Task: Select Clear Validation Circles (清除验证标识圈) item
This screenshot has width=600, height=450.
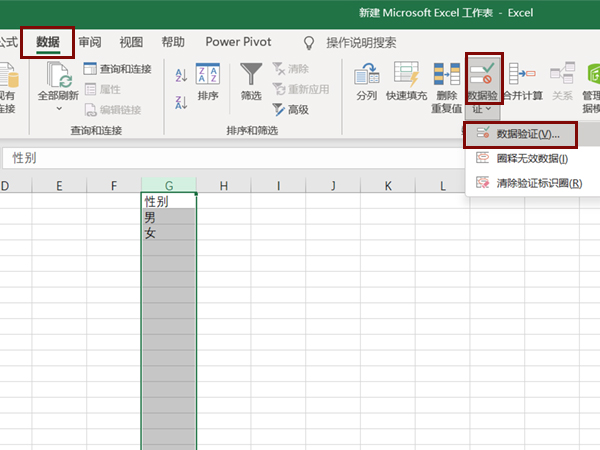Action: click(539, 182)
